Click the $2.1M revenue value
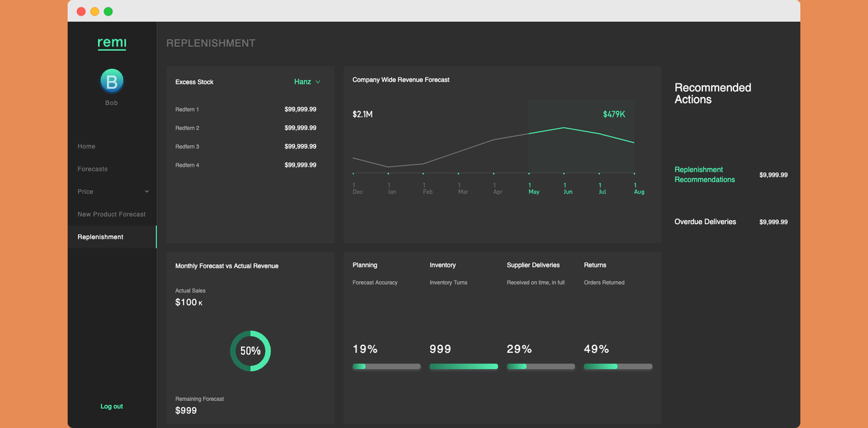Screen dimensions: 868x428 (x=363, y=114)
